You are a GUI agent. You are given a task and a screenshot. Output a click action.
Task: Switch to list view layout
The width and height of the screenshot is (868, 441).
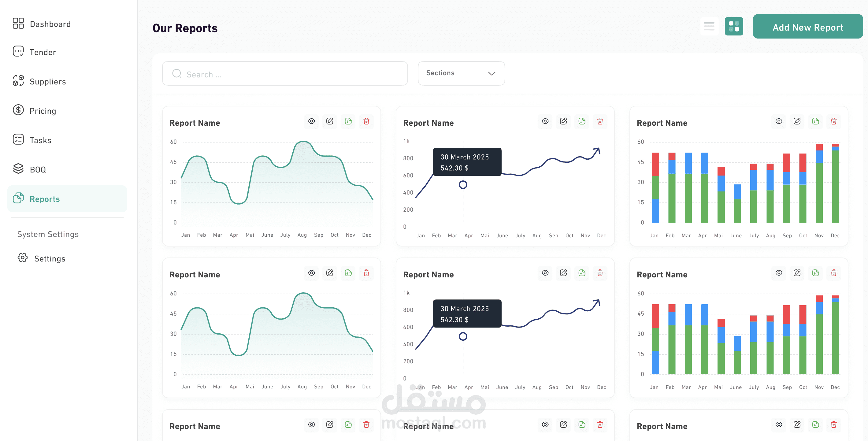coord(709,26)
